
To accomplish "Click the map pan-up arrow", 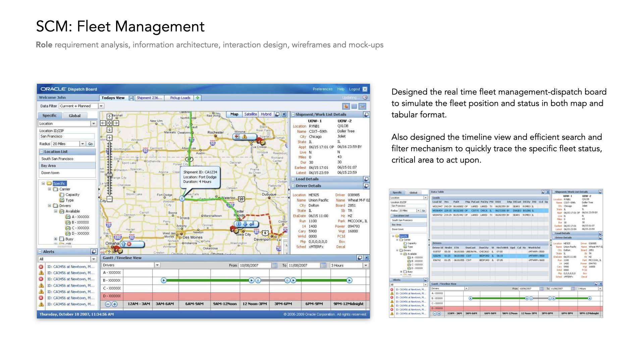I will point(109,117).
